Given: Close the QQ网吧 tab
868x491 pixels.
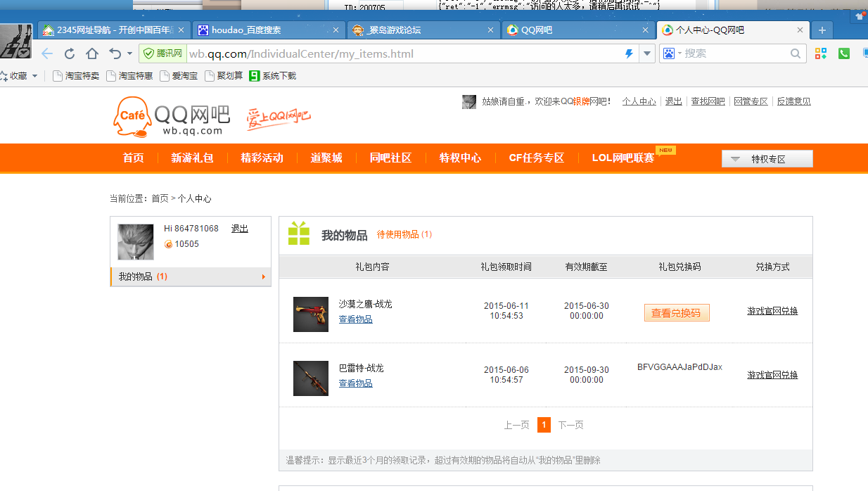Looking at the screenshot, I should 646,30.
